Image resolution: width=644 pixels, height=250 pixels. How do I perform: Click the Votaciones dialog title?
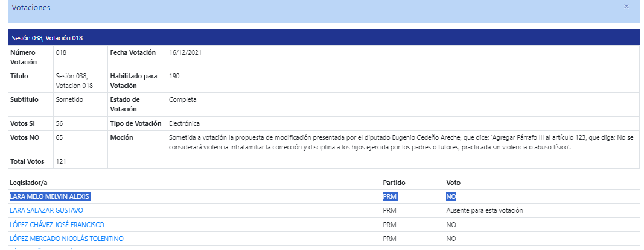coord(31,8)
